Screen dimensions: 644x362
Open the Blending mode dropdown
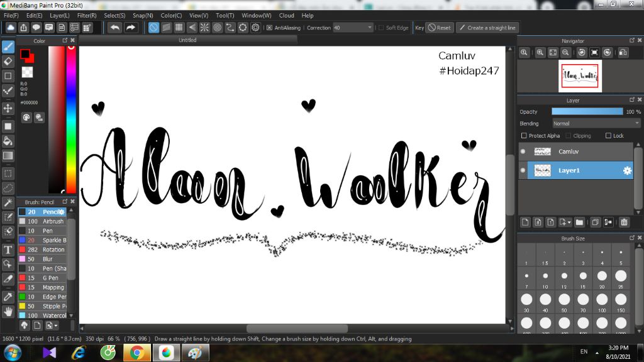pos(596,124)
